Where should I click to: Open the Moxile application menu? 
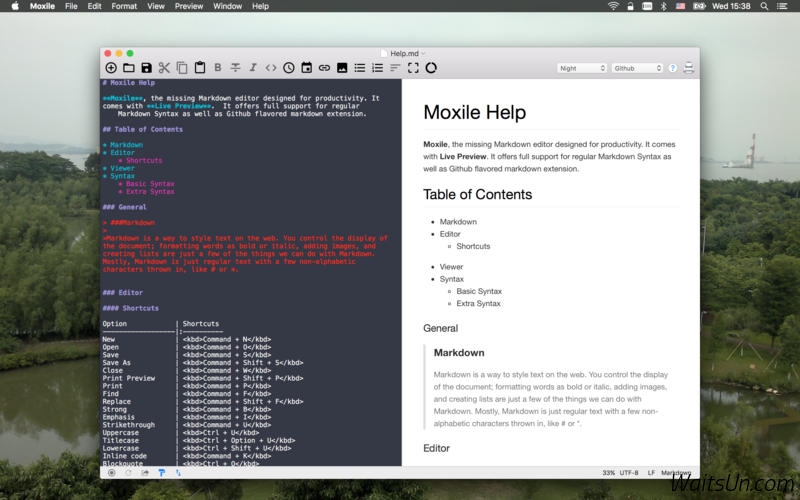click(42, 6)
